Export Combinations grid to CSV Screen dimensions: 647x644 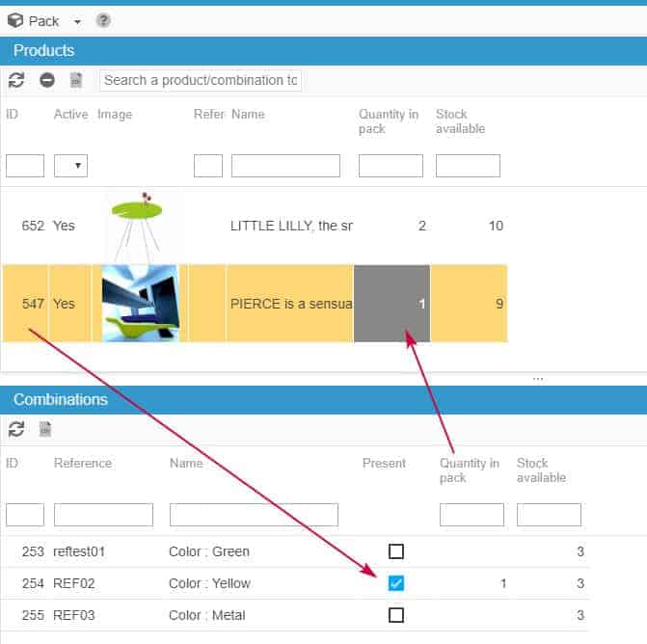pyautogui.click(x=45, y=429)
